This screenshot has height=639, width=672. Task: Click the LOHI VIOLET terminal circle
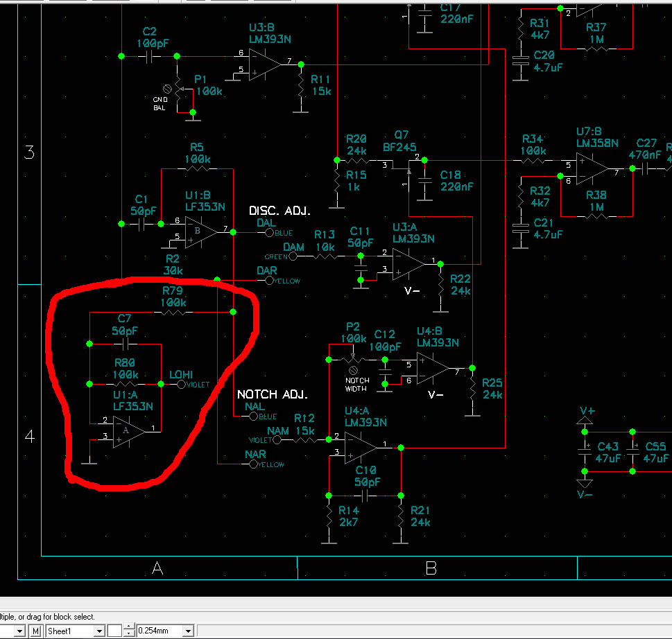[181, 384]
